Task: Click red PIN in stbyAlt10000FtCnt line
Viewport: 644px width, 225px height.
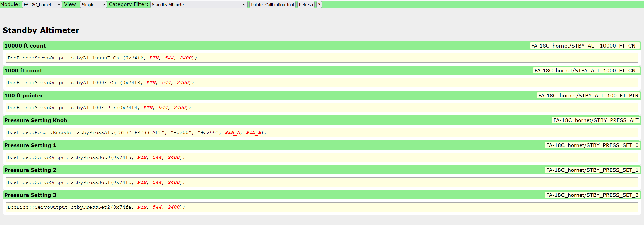Action: point(154,58)
